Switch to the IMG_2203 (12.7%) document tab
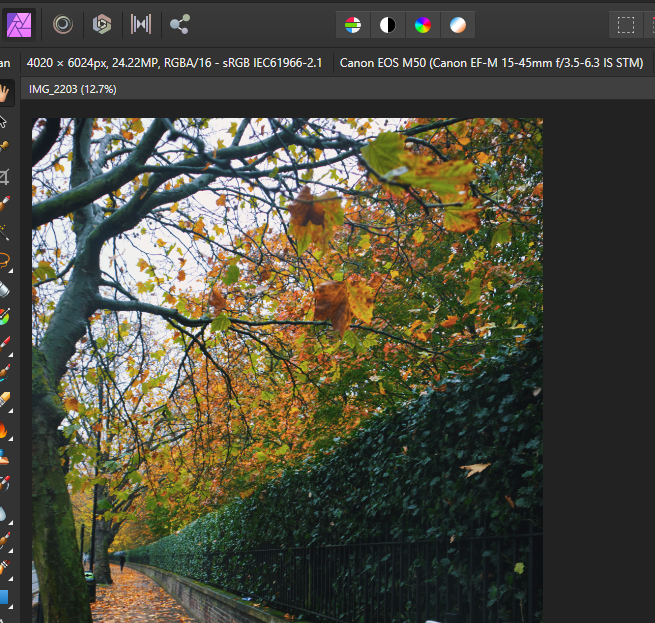 pyautogui.click(x=73, y=89)
